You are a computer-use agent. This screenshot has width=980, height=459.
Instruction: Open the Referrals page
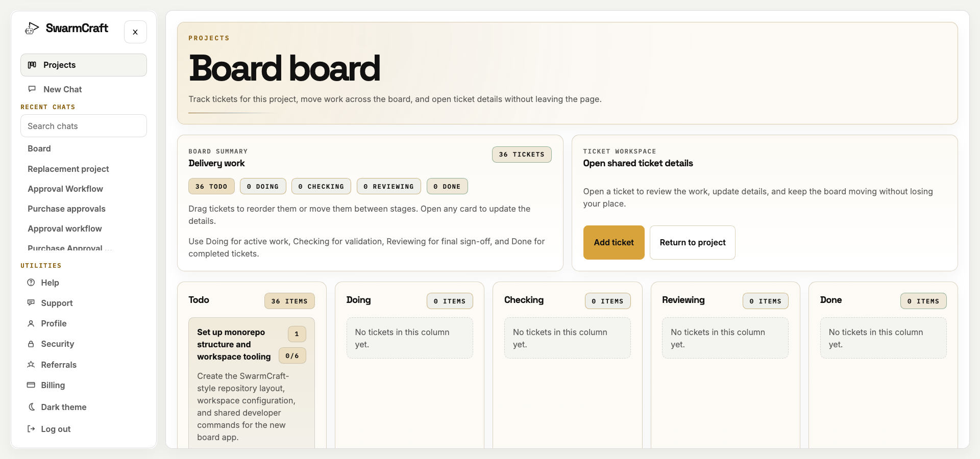click(84, 365)
